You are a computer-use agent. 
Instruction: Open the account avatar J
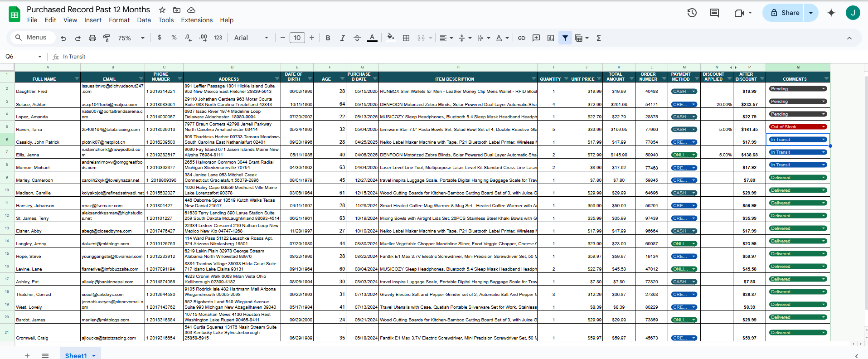(x=853, y=13)
